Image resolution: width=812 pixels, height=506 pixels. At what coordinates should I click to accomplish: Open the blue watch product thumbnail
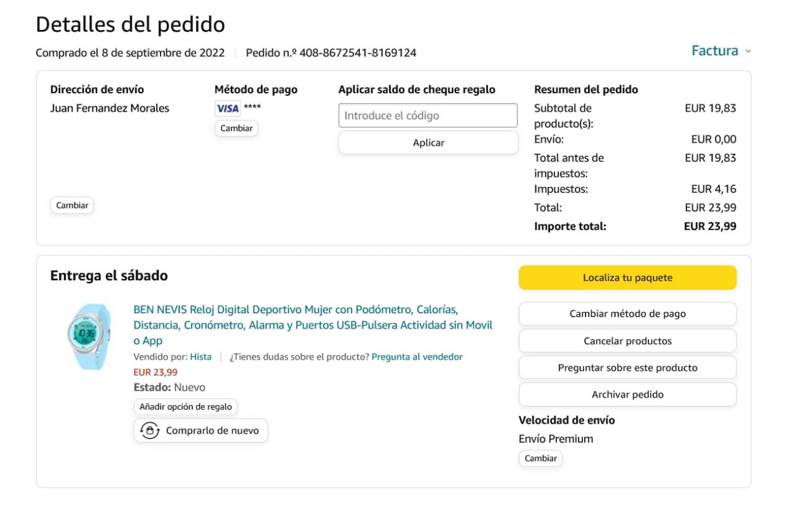pyautogui.click(x=87, y=336)
